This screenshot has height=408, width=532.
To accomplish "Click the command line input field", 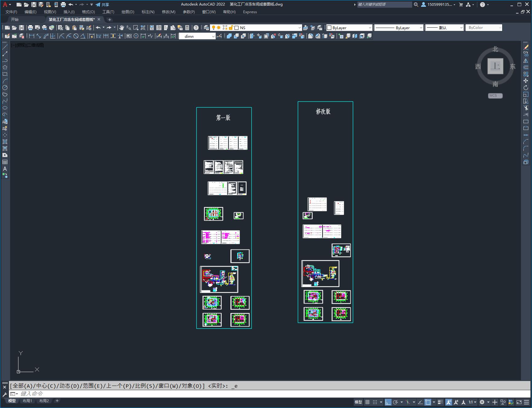I will point(270,394).
